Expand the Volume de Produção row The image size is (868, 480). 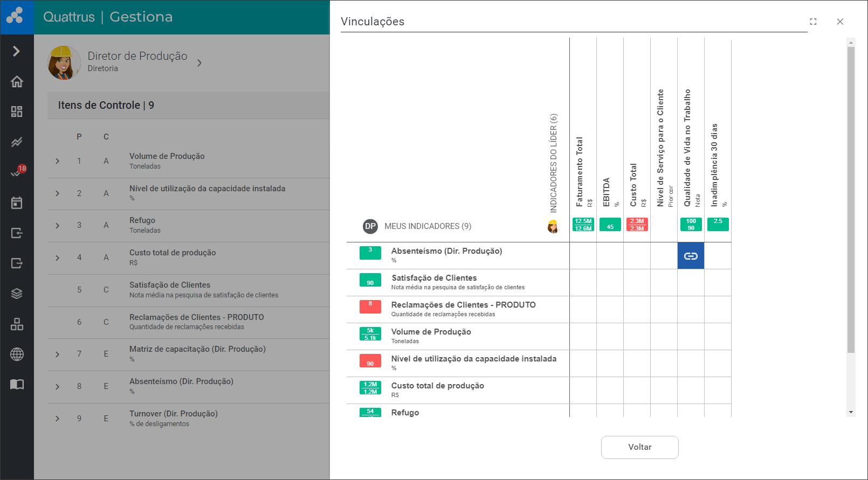pos(58,161)
